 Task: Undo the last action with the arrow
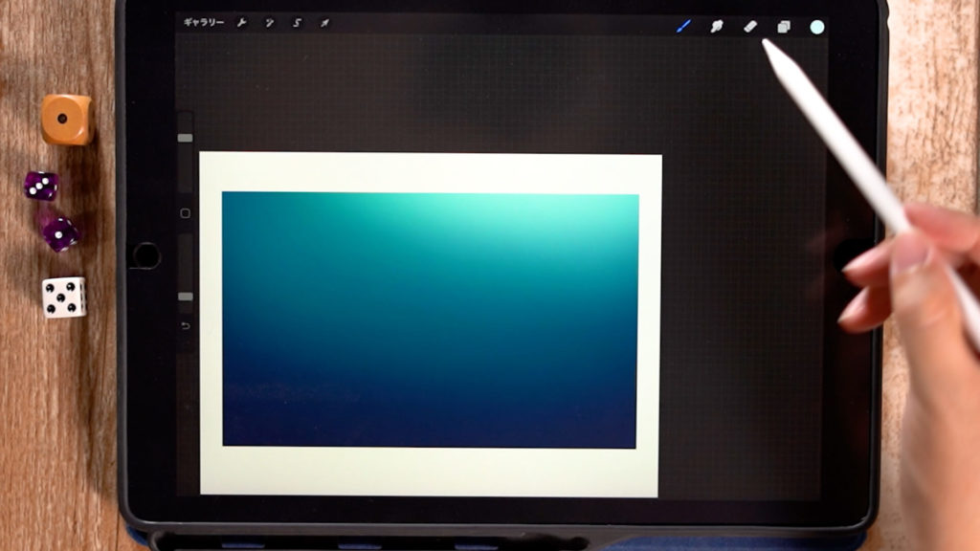[x=186, y=326]
